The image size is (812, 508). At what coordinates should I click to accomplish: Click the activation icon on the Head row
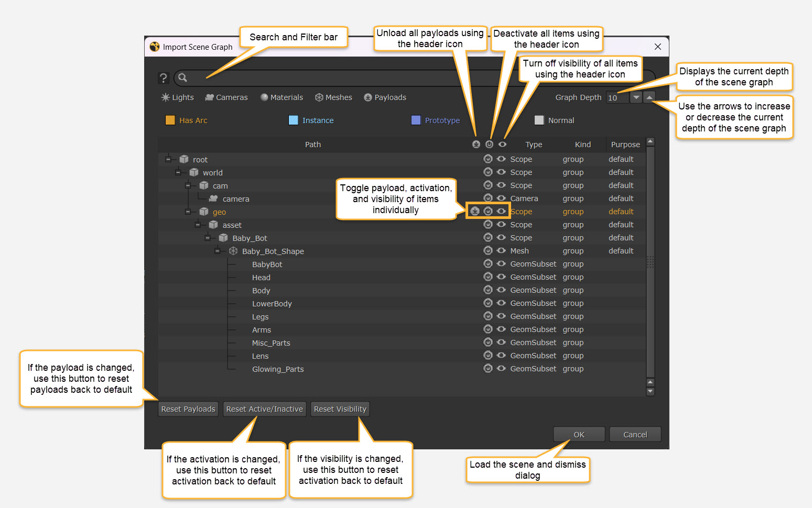pyautogui.click(x=488, y=277)
